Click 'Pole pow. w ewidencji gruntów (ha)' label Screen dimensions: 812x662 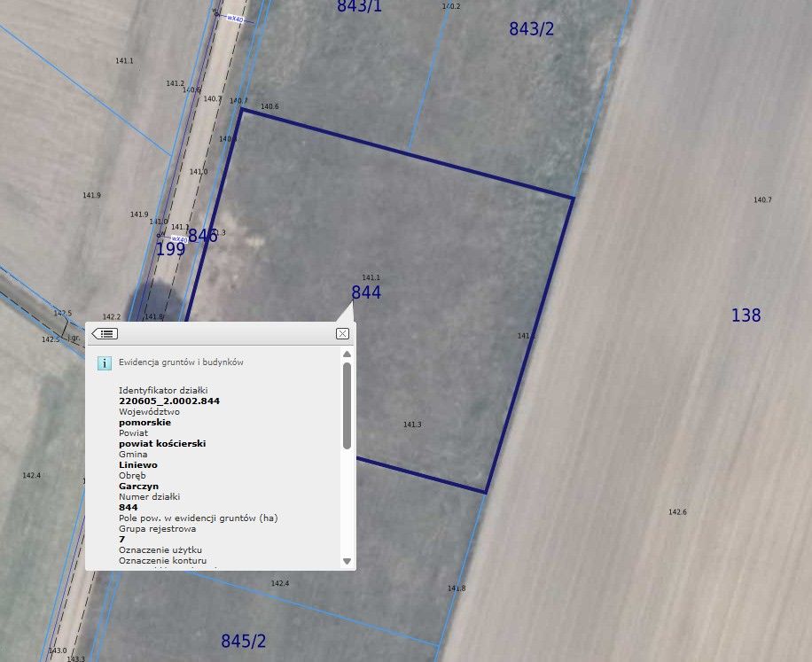199,518
